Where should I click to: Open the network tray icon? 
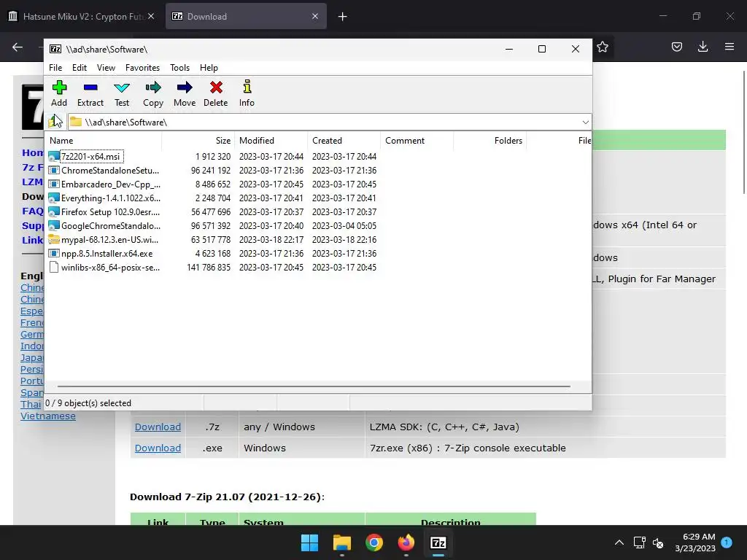[x=639, y=542]
